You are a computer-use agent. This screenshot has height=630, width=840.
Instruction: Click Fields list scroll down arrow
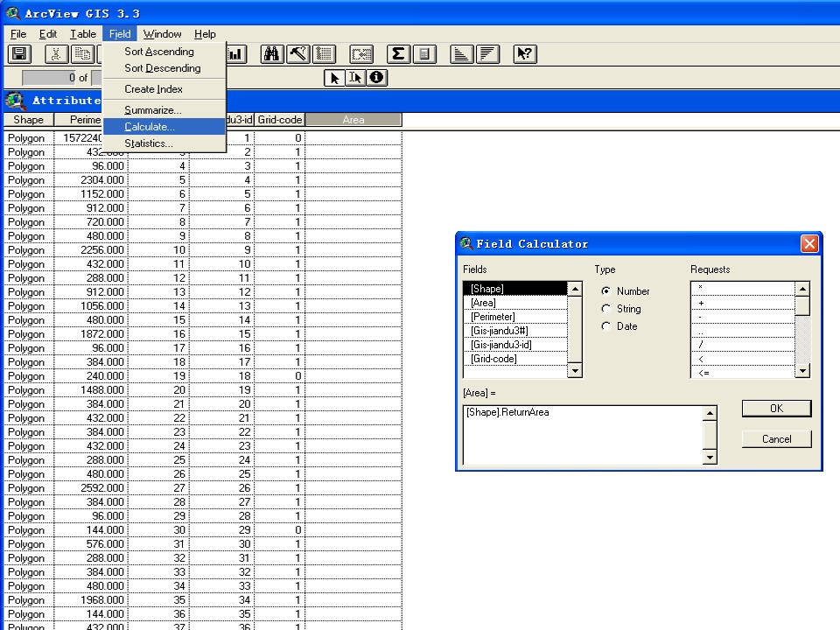(x=574, y=371)
